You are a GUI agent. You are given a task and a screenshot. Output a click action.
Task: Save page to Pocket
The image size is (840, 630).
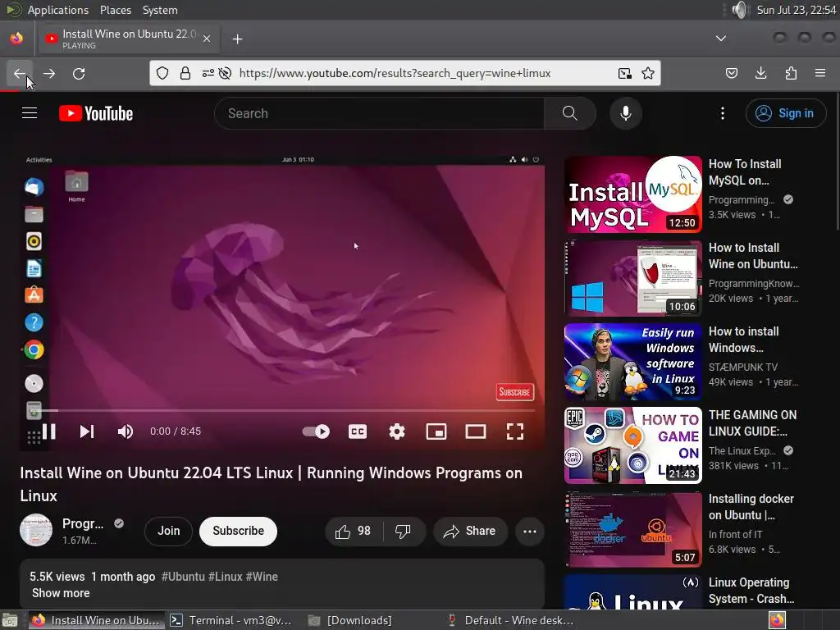click(x=732, y=73)
